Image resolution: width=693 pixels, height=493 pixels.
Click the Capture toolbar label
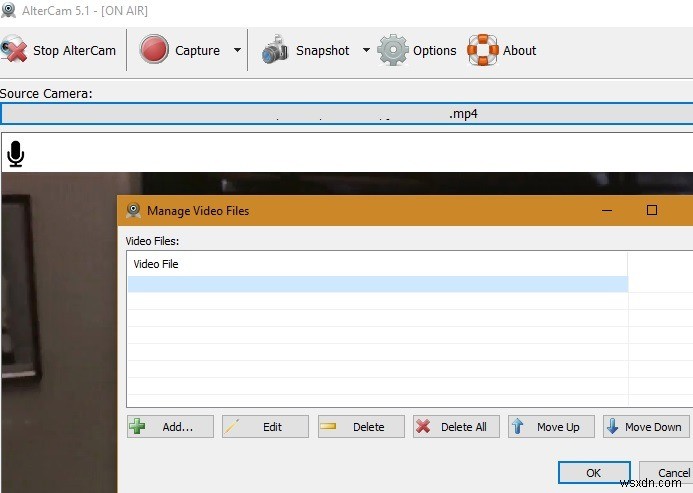(x=197, y=51)
